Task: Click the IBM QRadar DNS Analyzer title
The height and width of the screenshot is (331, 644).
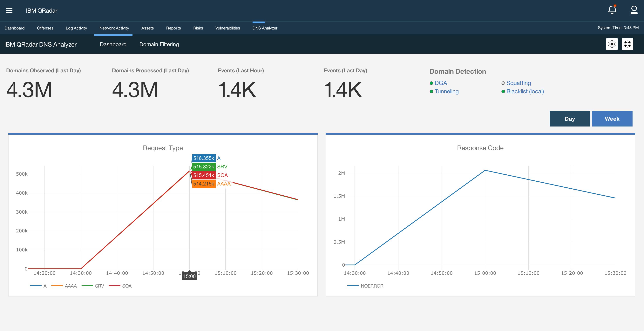Action: pos(40,44)
